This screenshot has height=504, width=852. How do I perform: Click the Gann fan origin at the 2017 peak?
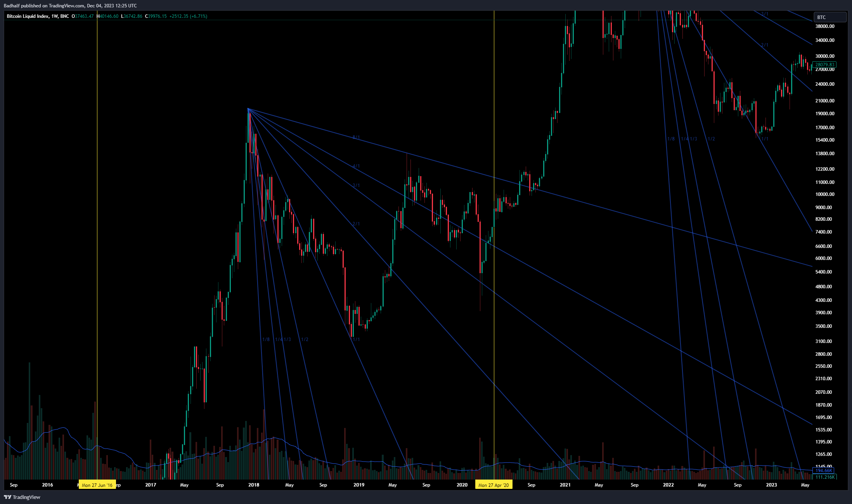click(248, 109)
